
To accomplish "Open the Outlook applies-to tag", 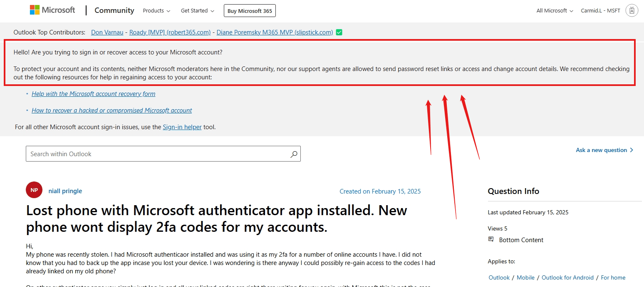I will [x=499, y=277].
